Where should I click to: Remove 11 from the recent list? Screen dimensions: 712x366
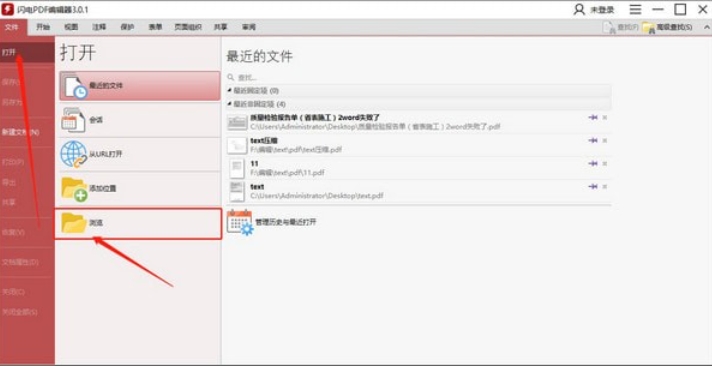click(604, 163)
